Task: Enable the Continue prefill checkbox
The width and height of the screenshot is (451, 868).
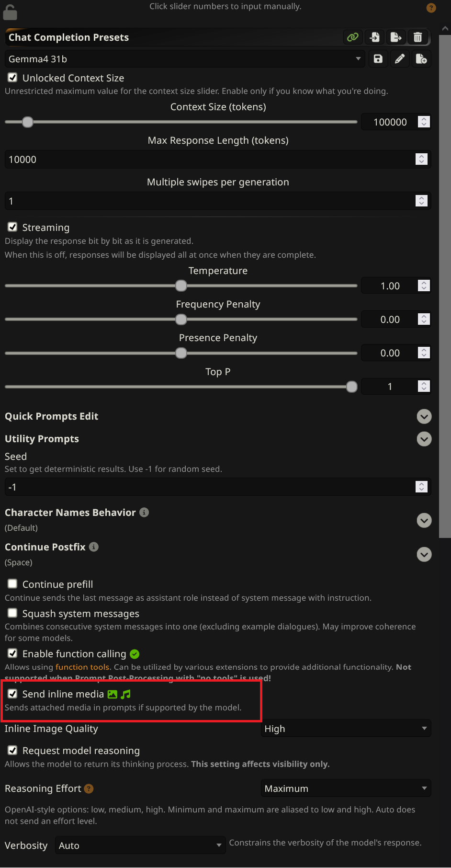Action: pos(13,584)
